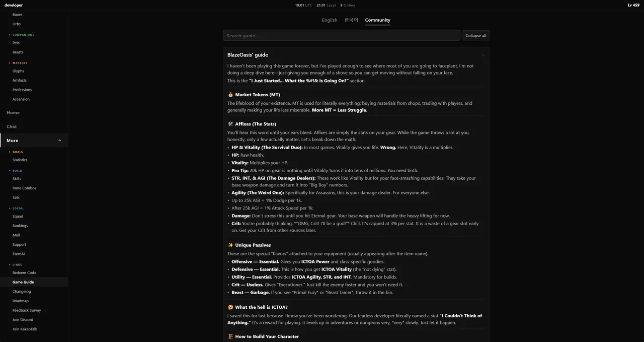Collapse BlazeOasis' guide with minus icon
The width and height of the screenshot is (644, 342).
(484, 55)
